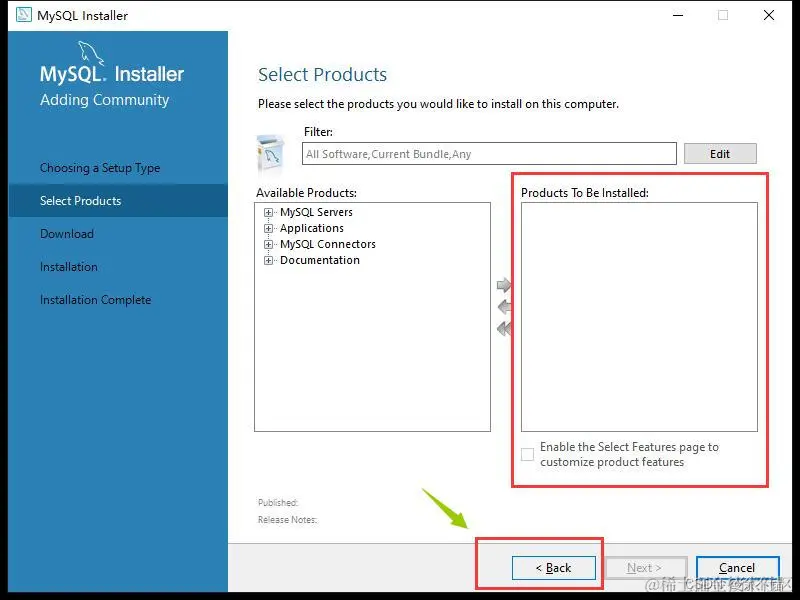The width and height of the screenshot is (800, 600).
Task: Click the MySQL dolphin logo in sidebar
Action: coord(91,53)
